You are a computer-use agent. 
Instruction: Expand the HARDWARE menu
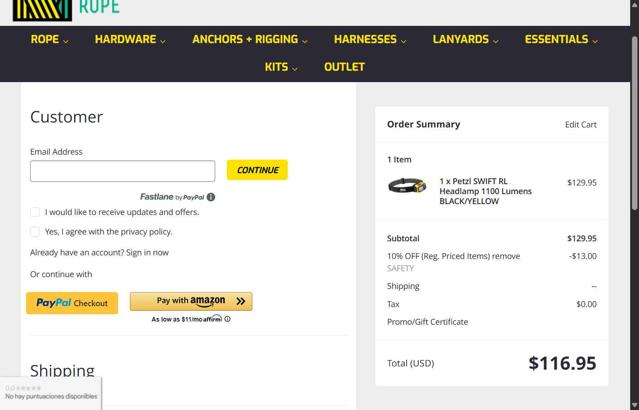130,40
